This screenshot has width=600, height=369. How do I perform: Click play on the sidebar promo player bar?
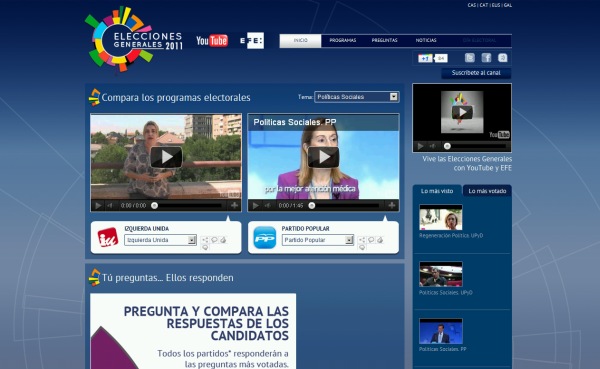(x=420, y=146)
